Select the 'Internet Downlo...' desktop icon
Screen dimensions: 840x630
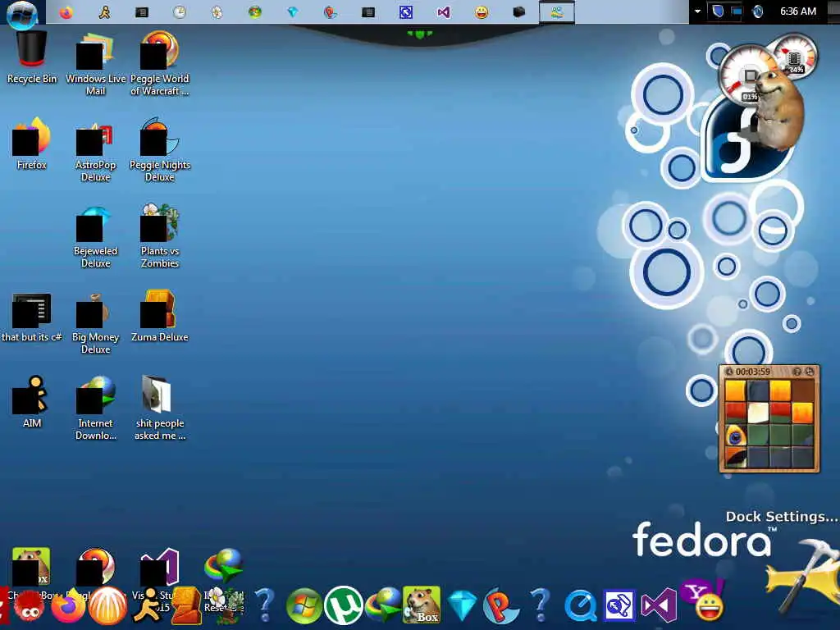[95, 409]
